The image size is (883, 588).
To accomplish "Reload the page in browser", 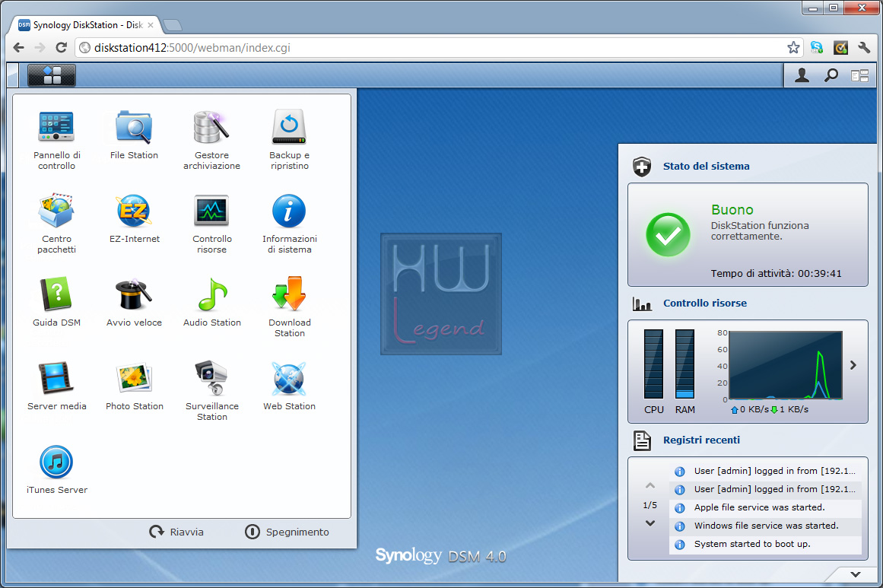I will [62, 48].
